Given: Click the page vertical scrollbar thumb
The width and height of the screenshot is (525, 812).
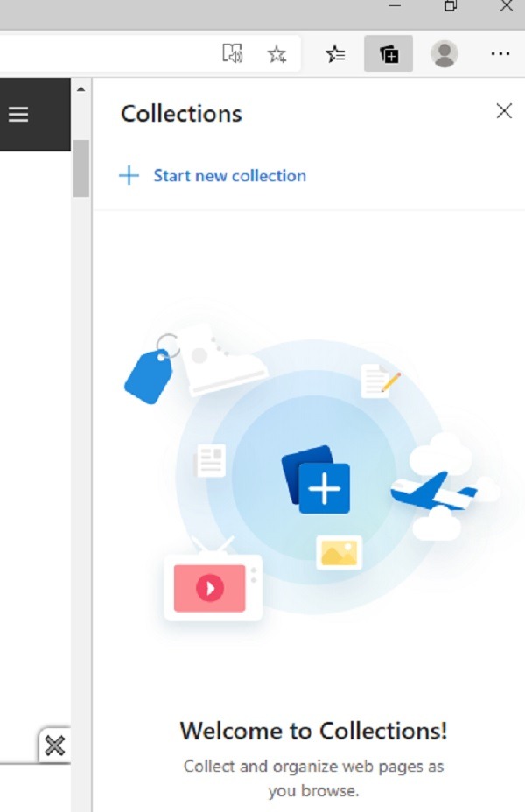Looking at the screenshot, I should click(x=81, y=168).
